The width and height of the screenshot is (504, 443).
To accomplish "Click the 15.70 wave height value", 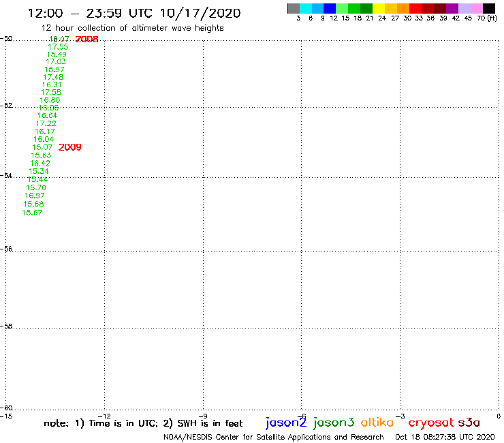I will point(36,187).
